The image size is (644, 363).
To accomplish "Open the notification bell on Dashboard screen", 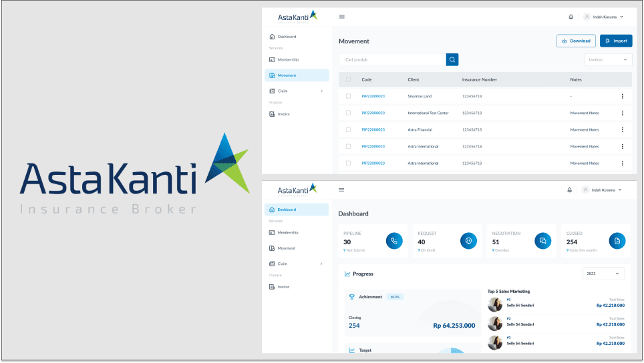I will click(570, 190).
